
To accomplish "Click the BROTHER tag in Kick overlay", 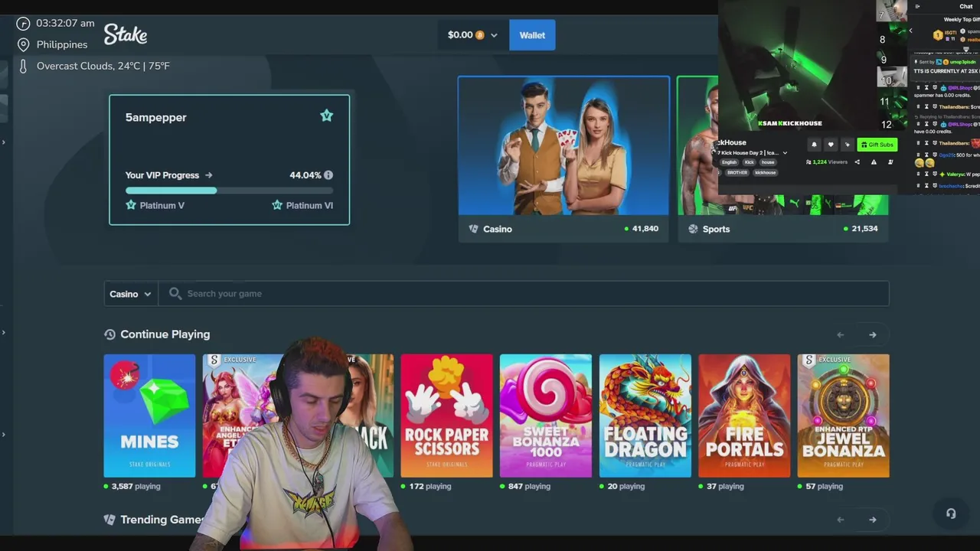I will [x=737, y=173].
